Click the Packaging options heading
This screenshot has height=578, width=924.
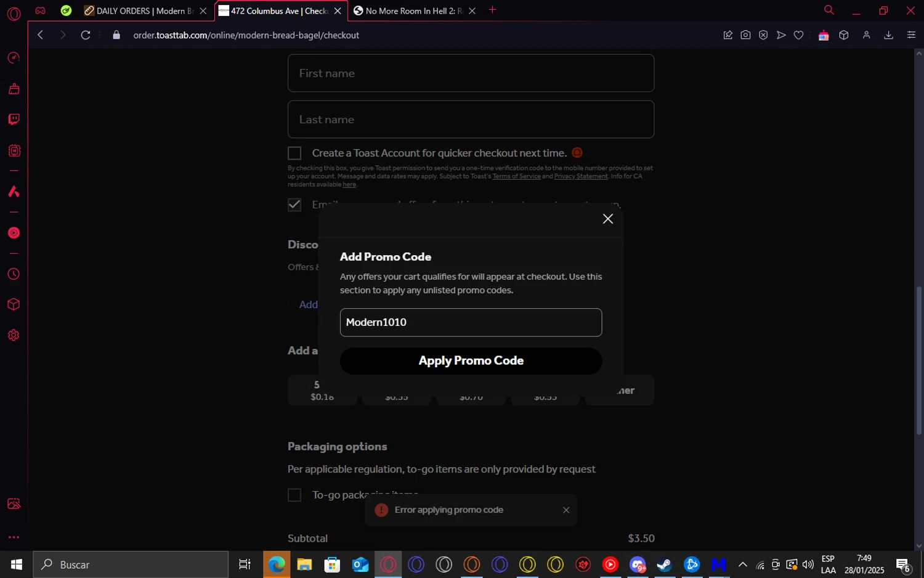(x=337, y=447)
